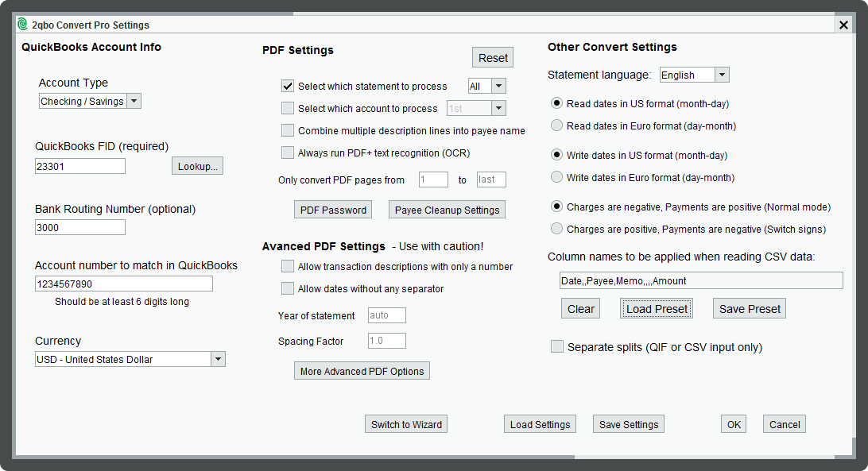Viewport: 868px width, 471px height.
Task: Focus the Account number to match field
Action: (x=124, y=284)
